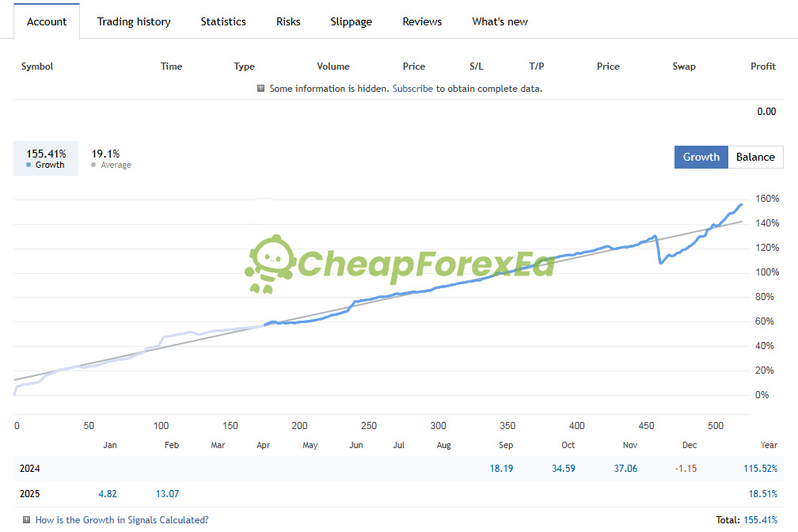The width and height of the screenshot is (798, 532).
Task: Click the S/L column header
Action: [x=477, y=66]
